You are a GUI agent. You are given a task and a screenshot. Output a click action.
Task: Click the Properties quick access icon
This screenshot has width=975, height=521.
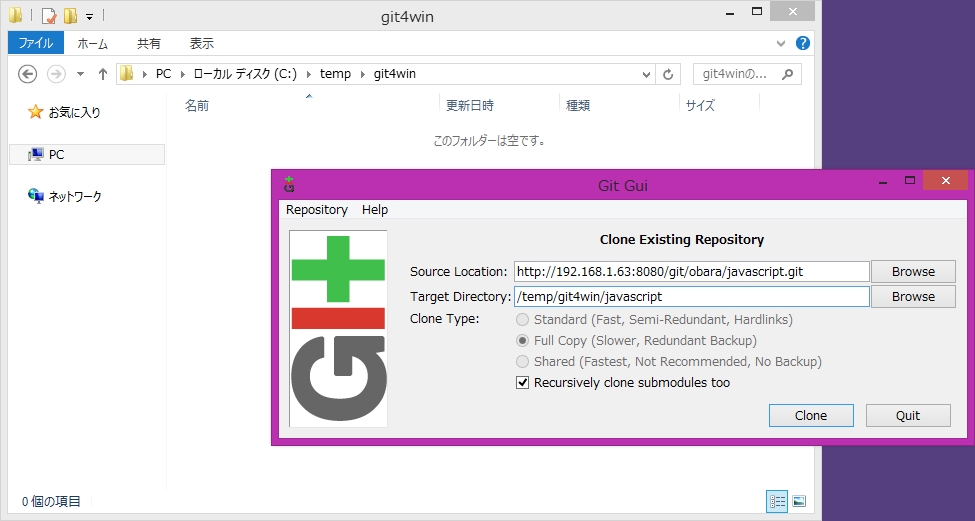coord(49,15)
